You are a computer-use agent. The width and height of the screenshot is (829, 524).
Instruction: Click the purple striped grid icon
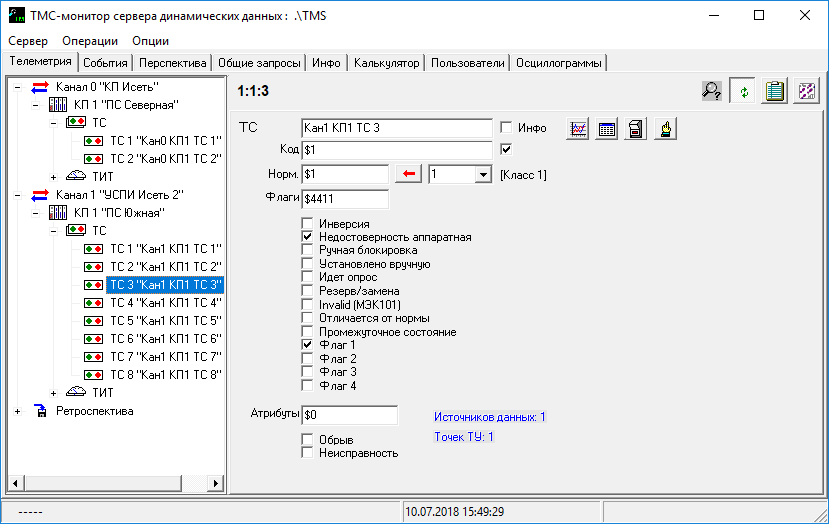click(x=806, y=91)
